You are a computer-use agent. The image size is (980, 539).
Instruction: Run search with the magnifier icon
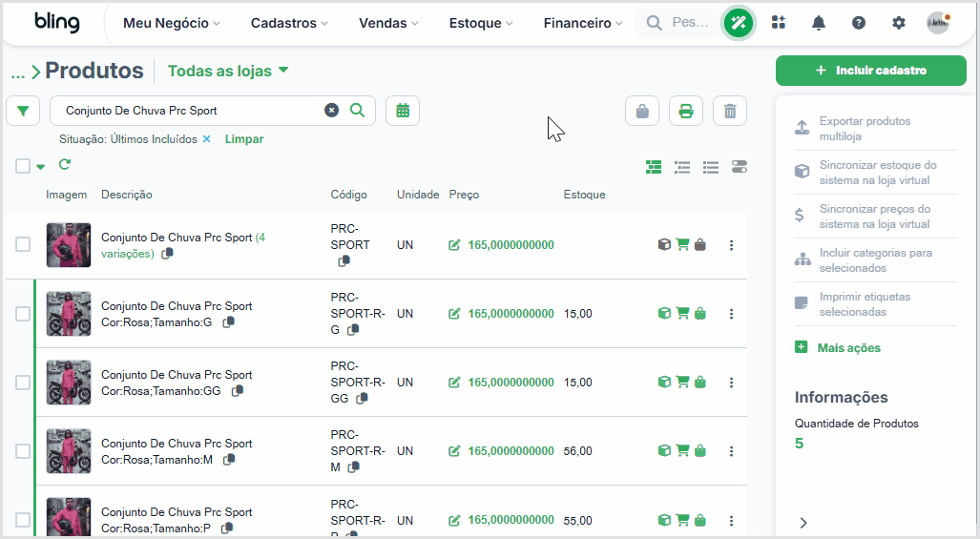coord(358,111)
